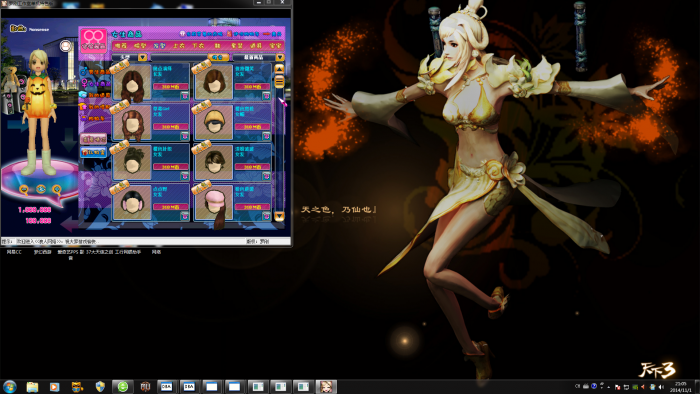This screenshot has width=700, height=394.
Task: Zoom in avatar with plus magnifier
Action: click(57, 190)
